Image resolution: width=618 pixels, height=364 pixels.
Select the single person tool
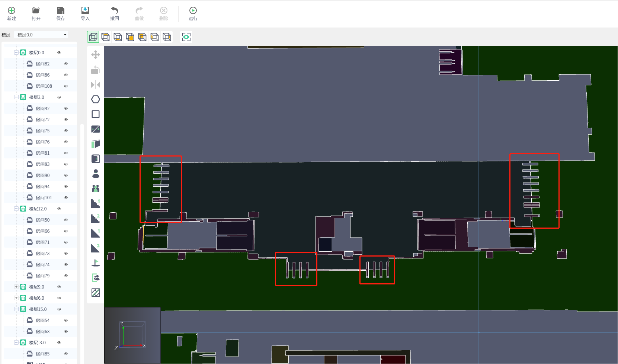pyautogui.click(x=96, y=174)
